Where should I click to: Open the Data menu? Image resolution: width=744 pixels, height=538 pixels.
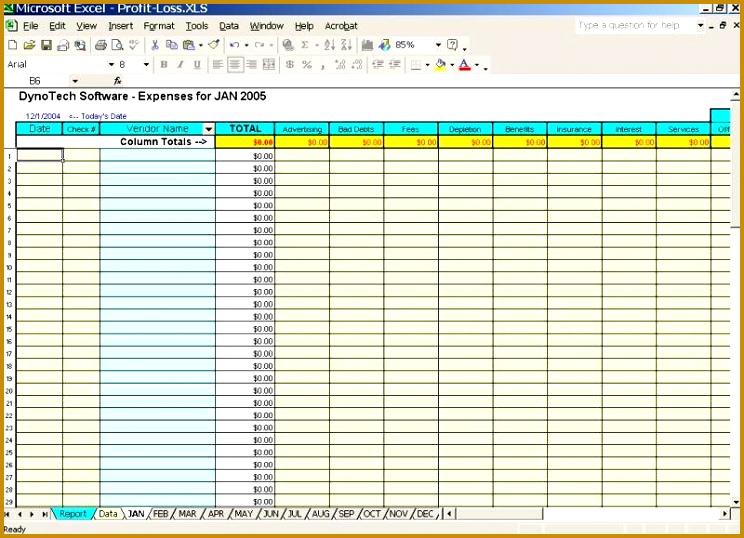[x=229, y=26]
